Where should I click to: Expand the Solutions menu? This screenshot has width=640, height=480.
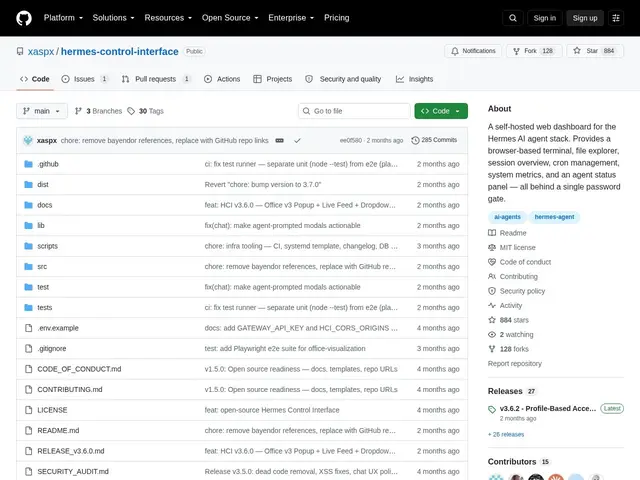point(113,18)
